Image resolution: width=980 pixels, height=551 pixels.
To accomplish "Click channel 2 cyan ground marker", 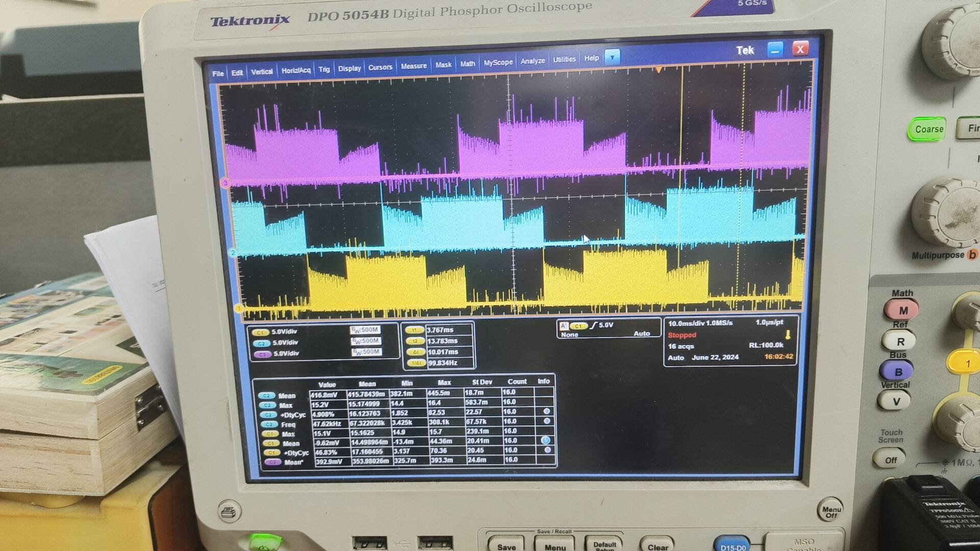I will tap(233, 253).
